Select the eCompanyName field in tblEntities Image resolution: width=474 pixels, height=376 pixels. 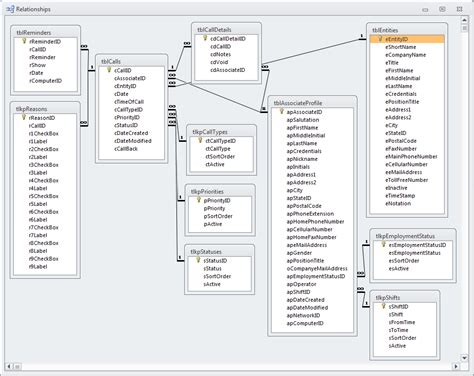(x=406, y=55)
